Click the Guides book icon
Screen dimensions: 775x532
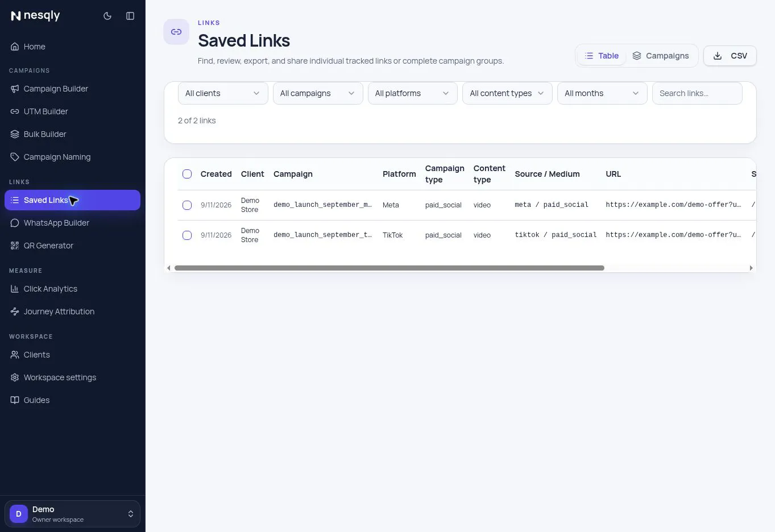coord(15,400)
